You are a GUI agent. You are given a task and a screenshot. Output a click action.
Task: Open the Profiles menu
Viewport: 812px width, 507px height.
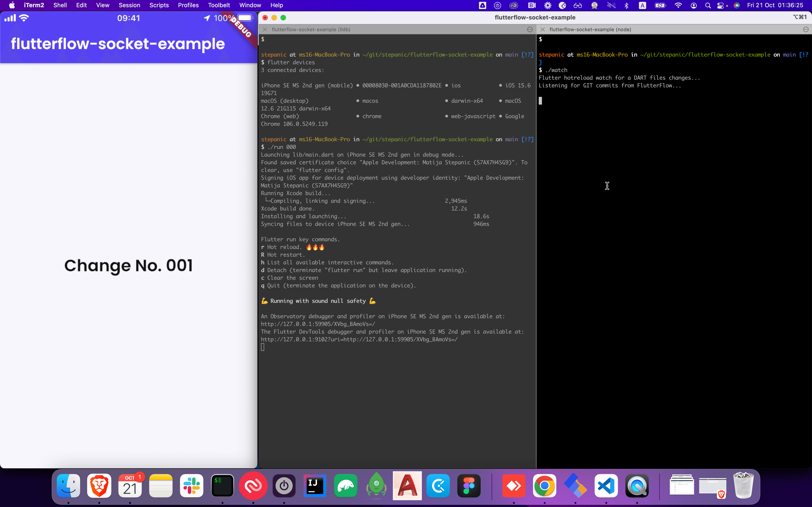(188, 5)
